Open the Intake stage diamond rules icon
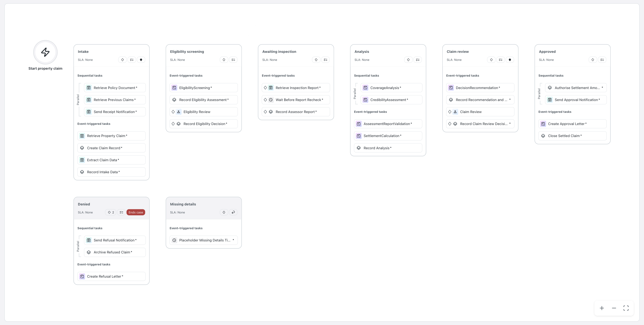The height and width of the screenshot is (325, 644). (x=123, y=60)
